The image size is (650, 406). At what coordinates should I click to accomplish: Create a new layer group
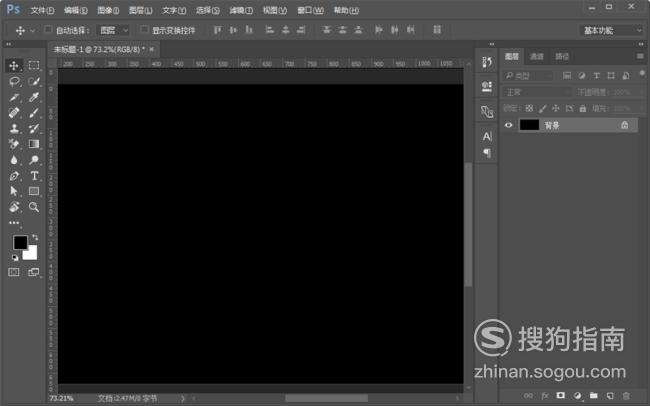(x=594, y=396)
